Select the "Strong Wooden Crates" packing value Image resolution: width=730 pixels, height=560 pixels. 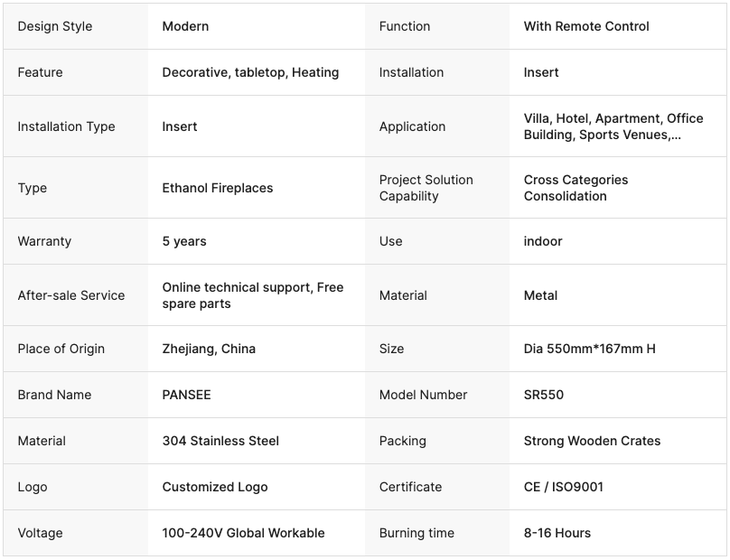tap(592, 441)
